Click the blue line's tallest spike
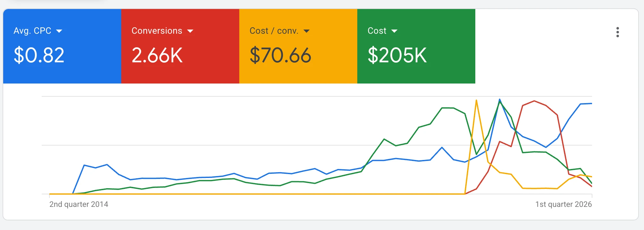644x230 pixels. (500, 100)
